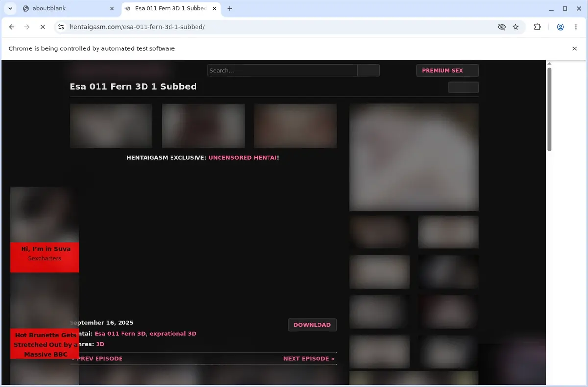Viewport: 588px width, 387px height.
Task: Click the Esa 011 Fern 3D 1 Subbed heading
Action: (x=133, y=87)
